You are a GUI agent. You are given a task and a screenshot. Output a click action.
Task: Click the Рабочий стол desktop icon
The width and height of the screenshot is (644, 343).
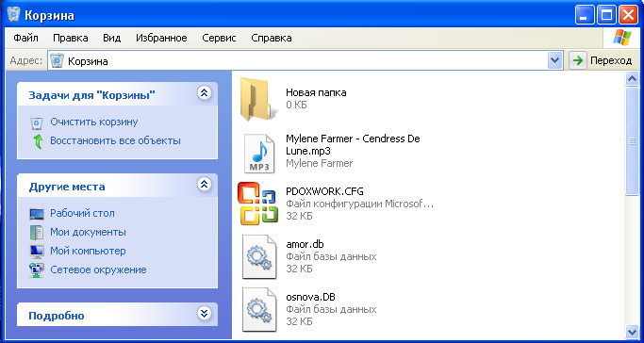point(37,214)
